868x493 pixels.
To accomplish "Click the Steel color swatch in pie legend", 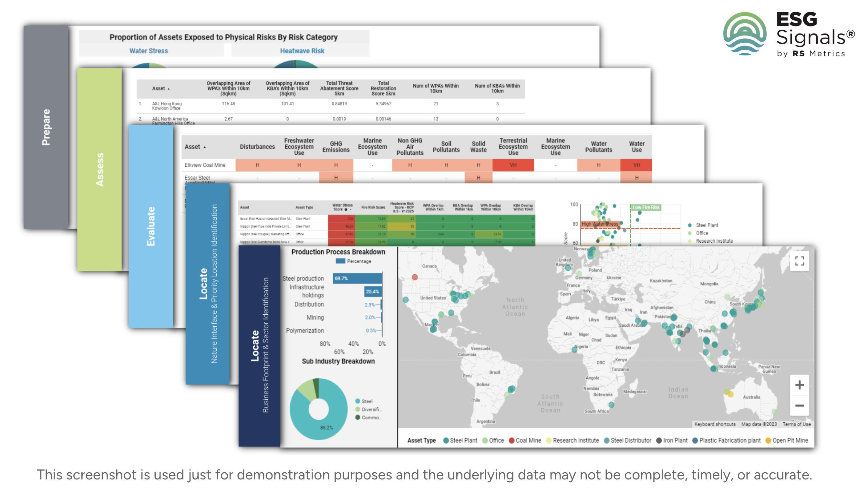I will [x=357, y=401].
